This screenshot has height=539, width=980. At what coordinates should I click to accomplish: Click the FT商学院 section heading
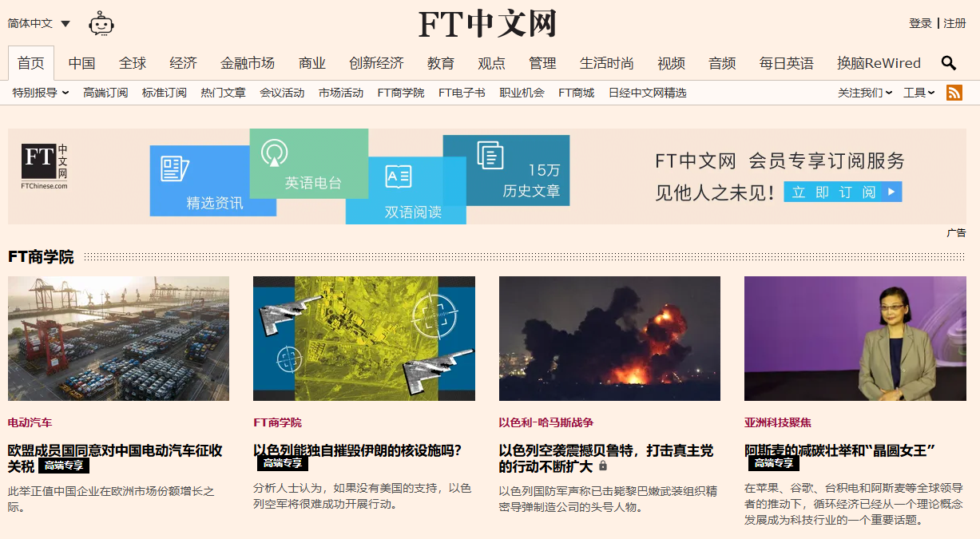[41, 257]
